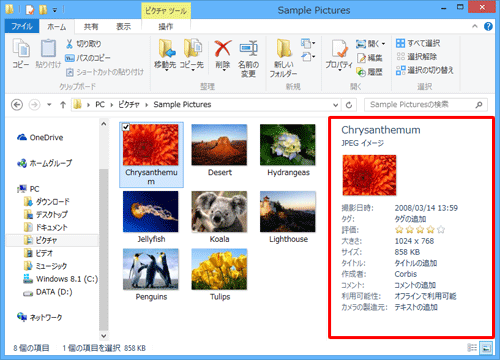Select the Koala thumbnail

(219, 217)
